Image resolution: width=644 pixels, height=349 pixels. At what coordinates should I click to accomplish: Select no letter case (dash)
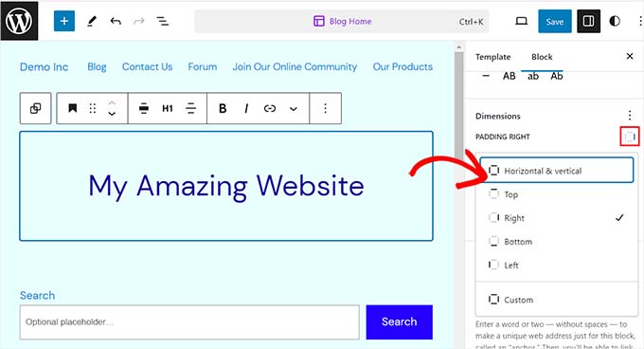click(486, 76)
